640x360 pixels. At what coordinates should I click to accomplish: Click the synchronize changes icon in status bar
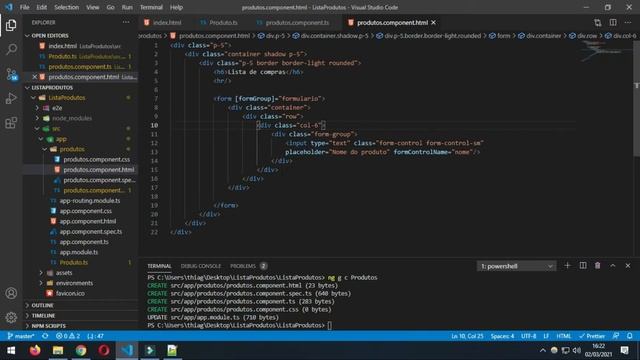pyautogui.click(x=45, y=336)
